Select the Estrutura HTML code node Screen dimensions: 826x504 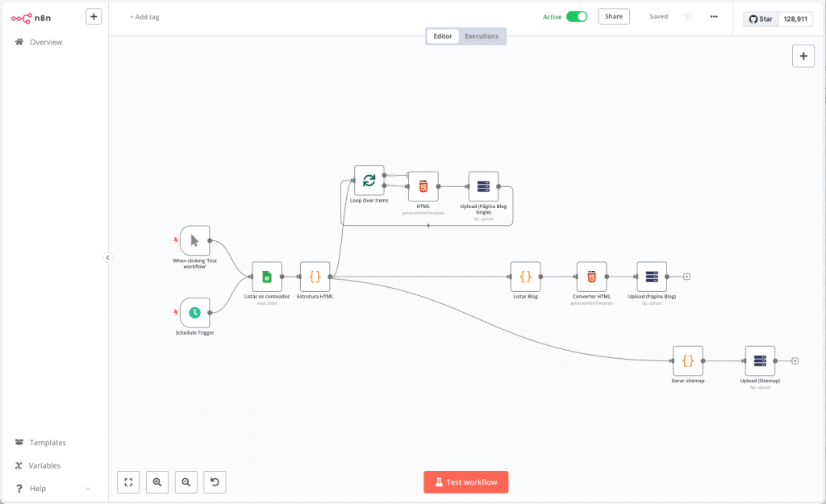tap(315, 277)
